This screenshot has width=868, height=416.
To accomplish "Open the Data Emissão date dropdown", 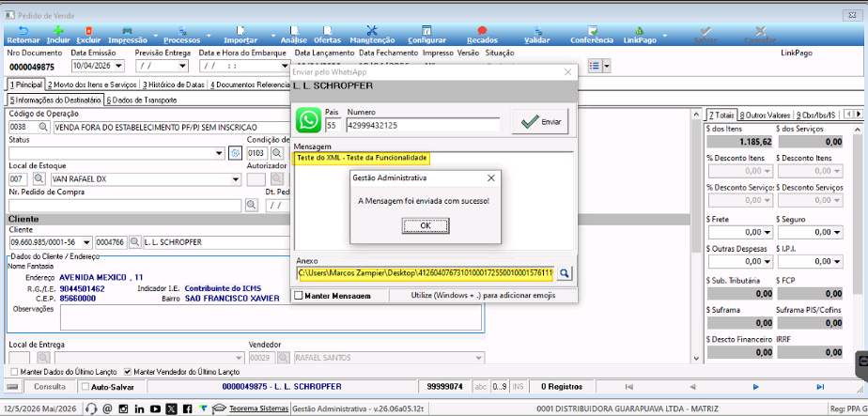I will [119, 66].
